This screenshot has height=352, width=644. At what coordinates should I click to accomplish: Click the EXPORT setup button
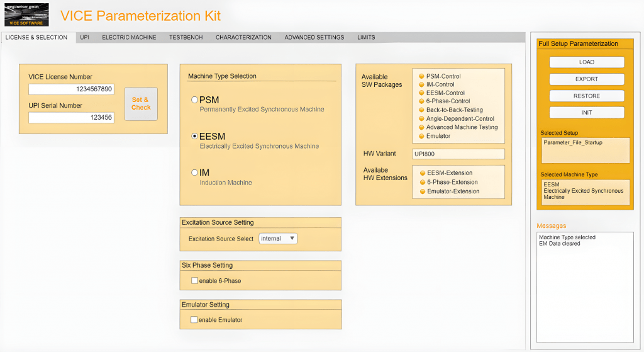(x=587, y=79)
